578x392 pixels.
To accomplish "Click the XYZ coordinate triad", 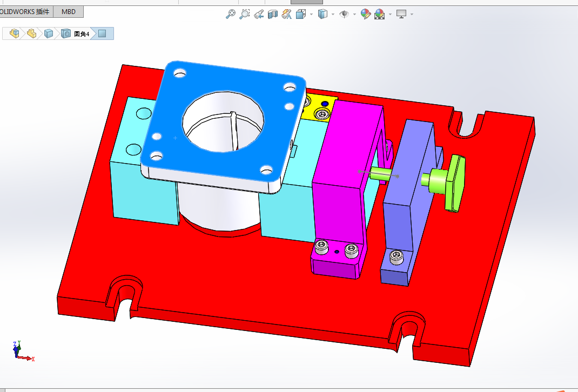I will coord(23,351).
